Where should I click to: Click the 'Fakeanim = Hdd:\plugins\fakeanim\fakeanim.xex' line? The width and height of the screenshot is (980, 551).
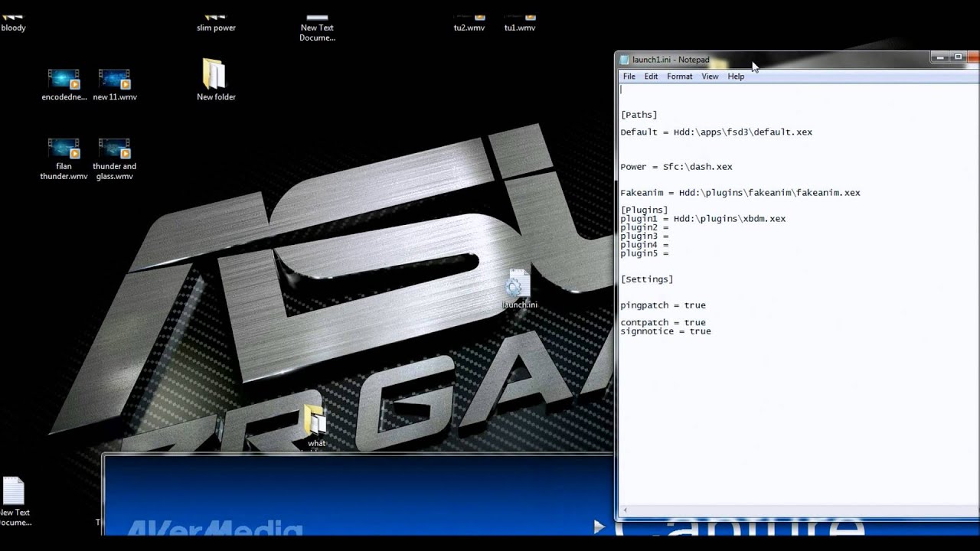click(x=740, y=193)
